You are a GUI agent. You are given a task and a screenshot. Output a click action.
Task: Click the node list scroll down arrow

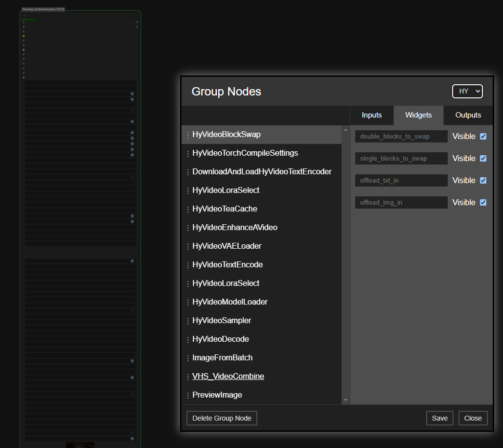[x=345, y=400]
